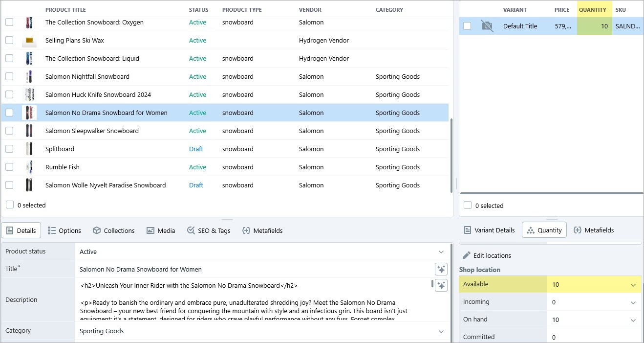The image size is (644, 343).
Task: Click the Salomon No Drama snowboard thumbnail
Action: pyautogui.click(x=29, y=112)
